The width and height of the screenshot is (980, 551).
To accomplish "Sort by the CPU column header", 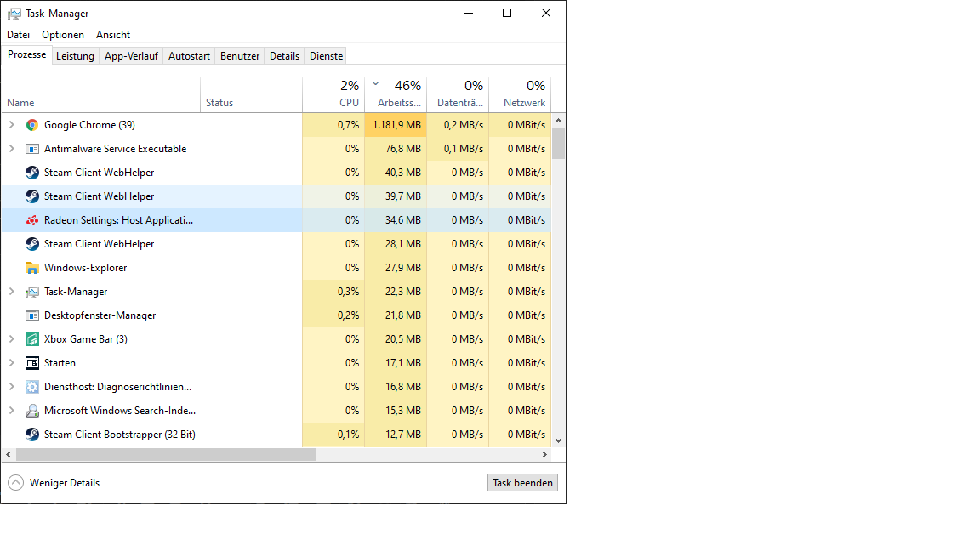I will [333, 95].
